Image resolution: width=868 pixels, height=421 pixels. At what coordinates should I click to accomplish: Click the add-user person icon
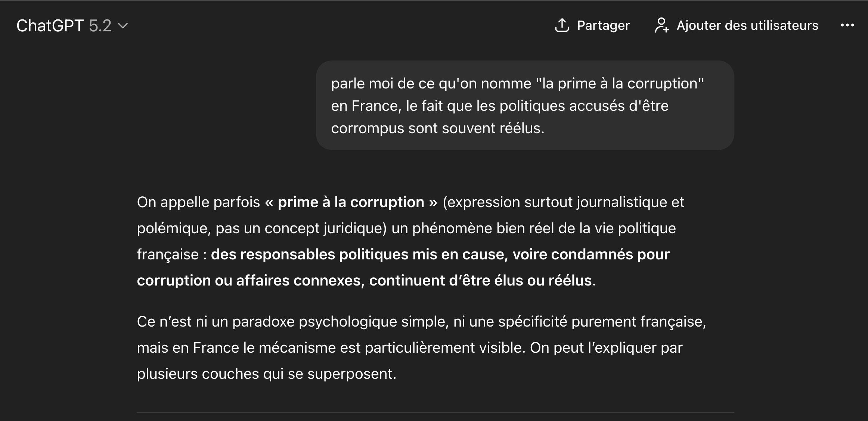pos(661,25)
